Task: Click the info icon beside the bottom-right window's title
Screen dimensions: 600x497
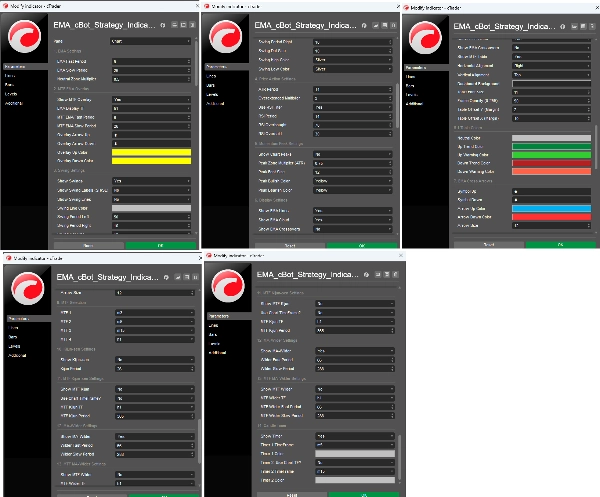Action: pos(366,275)
